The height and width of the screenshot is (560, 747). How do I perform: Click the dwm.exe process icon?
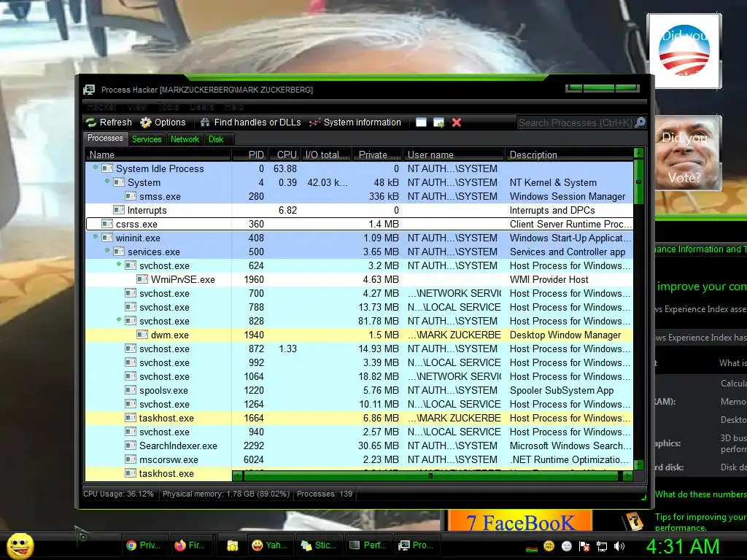pyautogui.click(x=142, y=335)
